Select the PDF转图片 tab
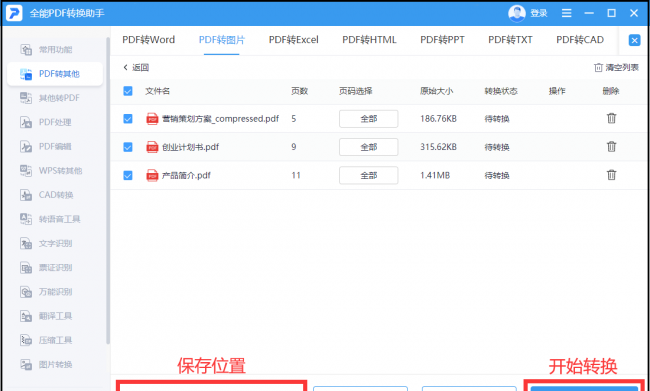Screen dimensions: 650x391 tap(222, 40)
